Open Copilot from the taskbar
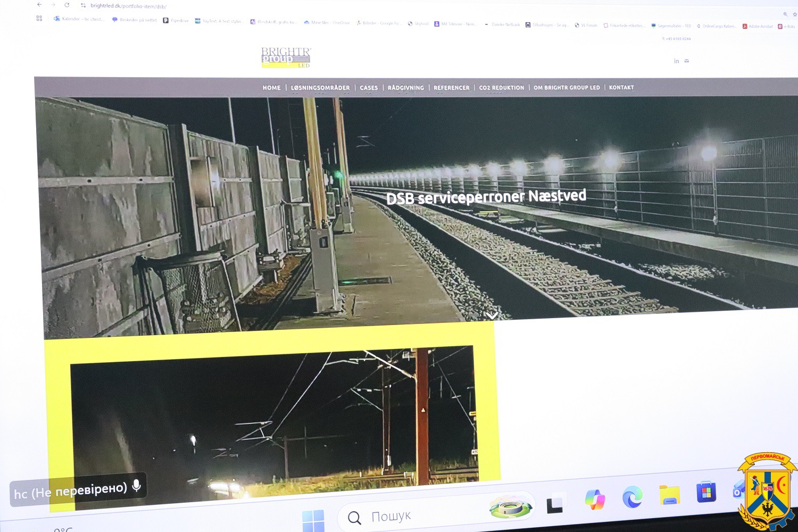Viewport: 798px width, 532px height. 594,500
